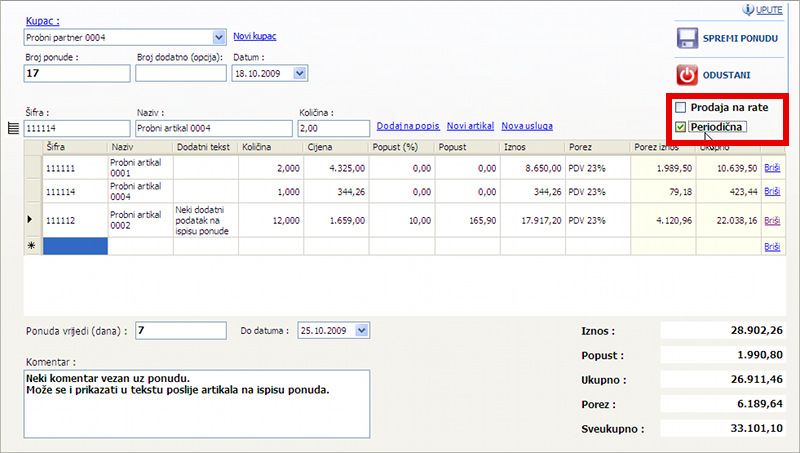This screenshot has width=800, height=453.
Task: Click the Broj ponude input field
Action: point(76,73)
